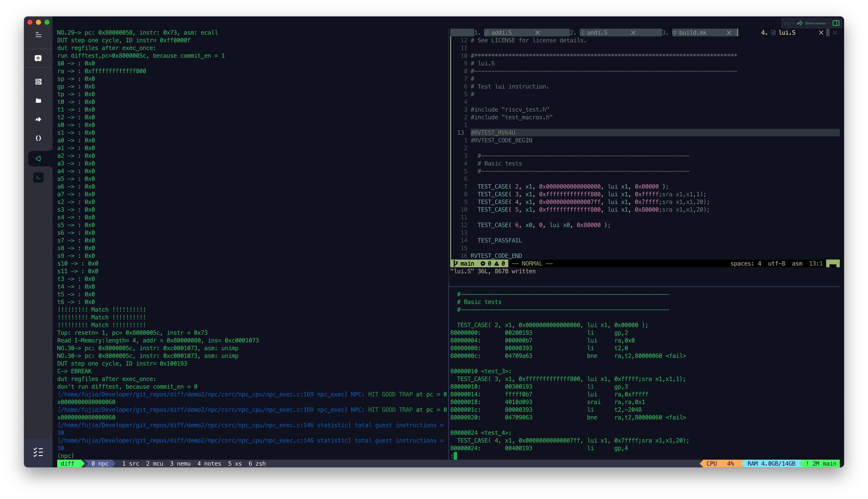Select the Ubuntu session tab in sidebar
The width and height of the screenshot is (868, 499).
[x=38, y=159]
